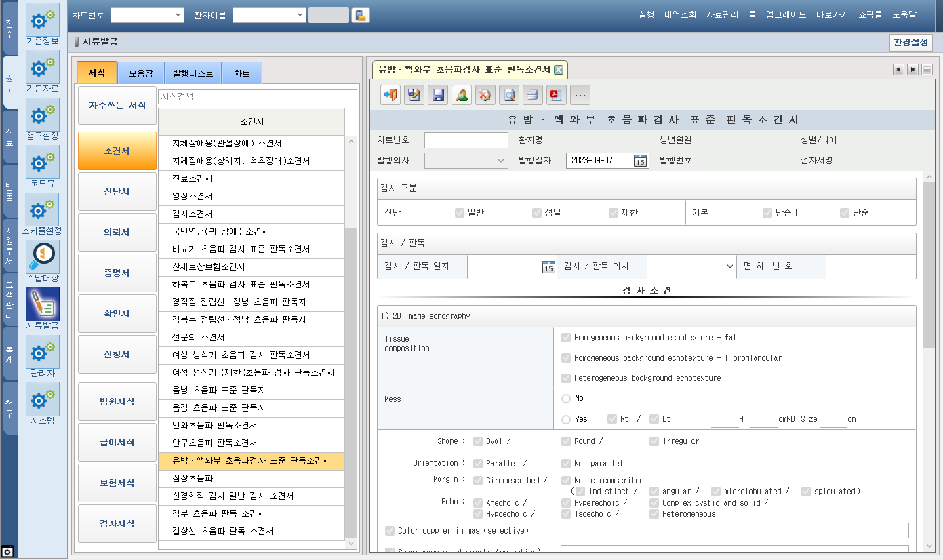The image size is (943, 560).
Task: Toggle the 정밀 checkbox
Action: tap(538, 213)
